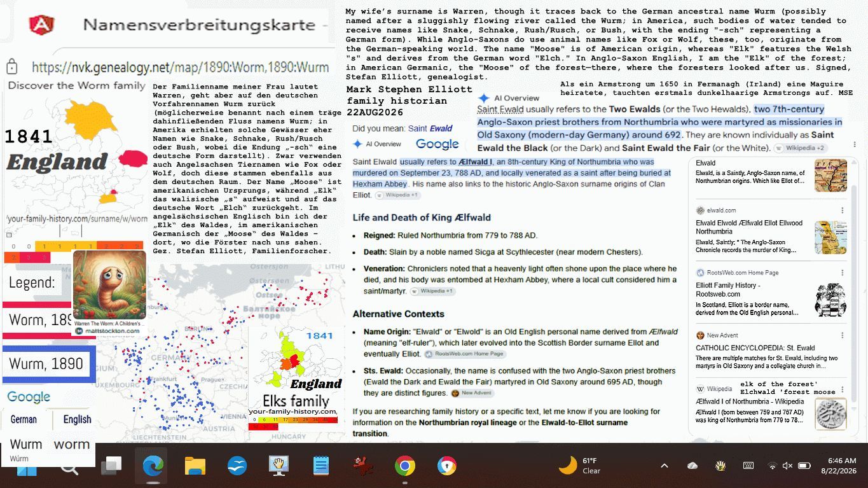Viewport: 868px width, 488px height.
Task: Click the OneDrive cloud tray icon
Action: click(x=692, y=466)
